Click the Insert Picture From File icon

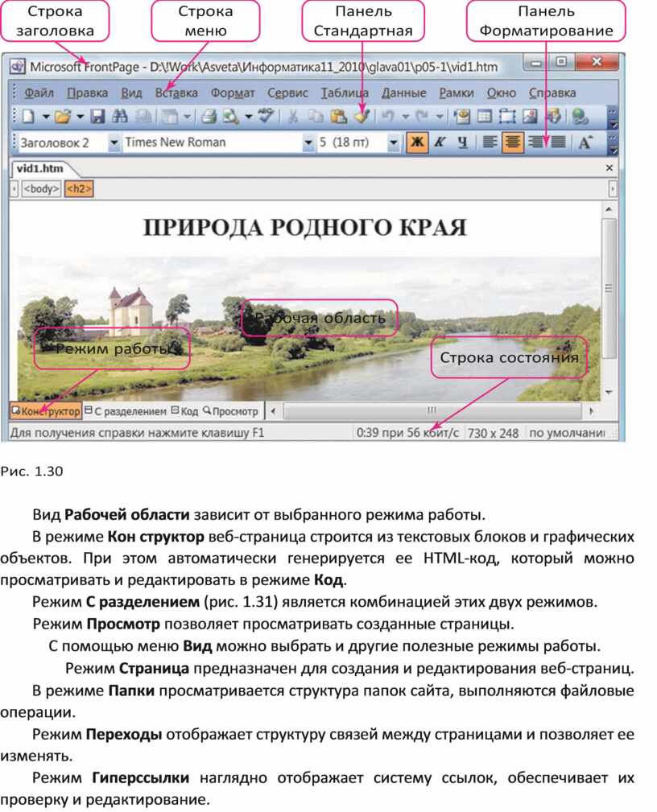[530, 117]
